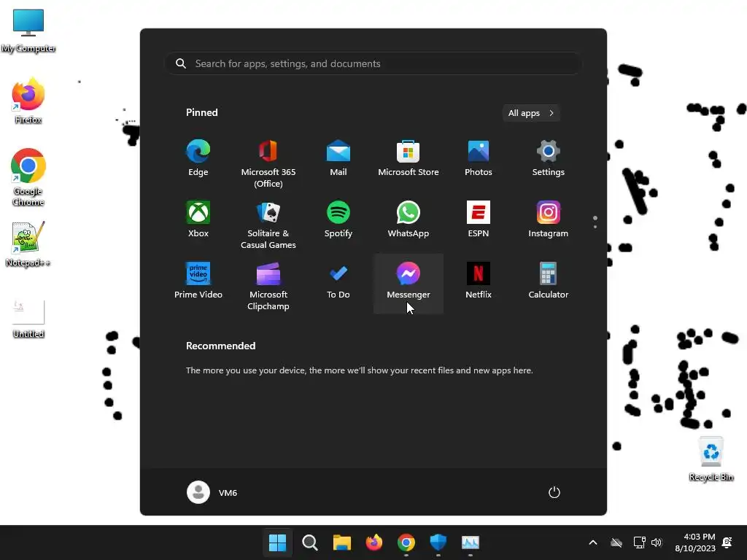Open the WhatsApp pinned app
Image resolution: width=747 pixels, height=560 pixels.
click(x=409, y=219)
